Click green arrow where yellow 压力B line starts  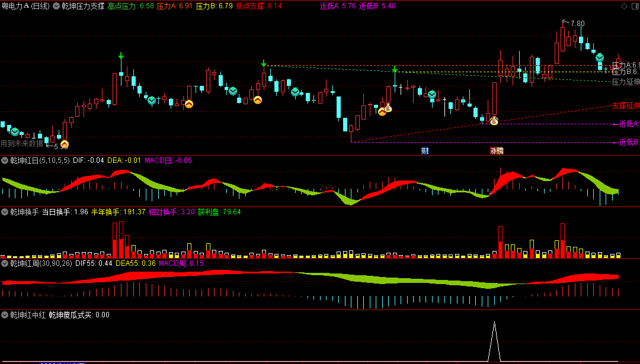point(394,70)
